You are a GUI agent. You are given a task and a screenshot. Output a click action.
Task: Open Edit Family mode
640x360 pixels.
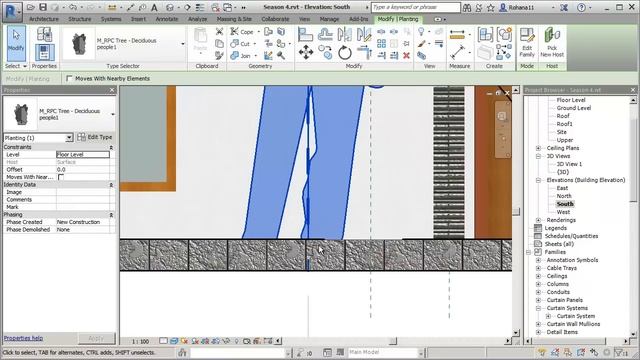point(527,42)
